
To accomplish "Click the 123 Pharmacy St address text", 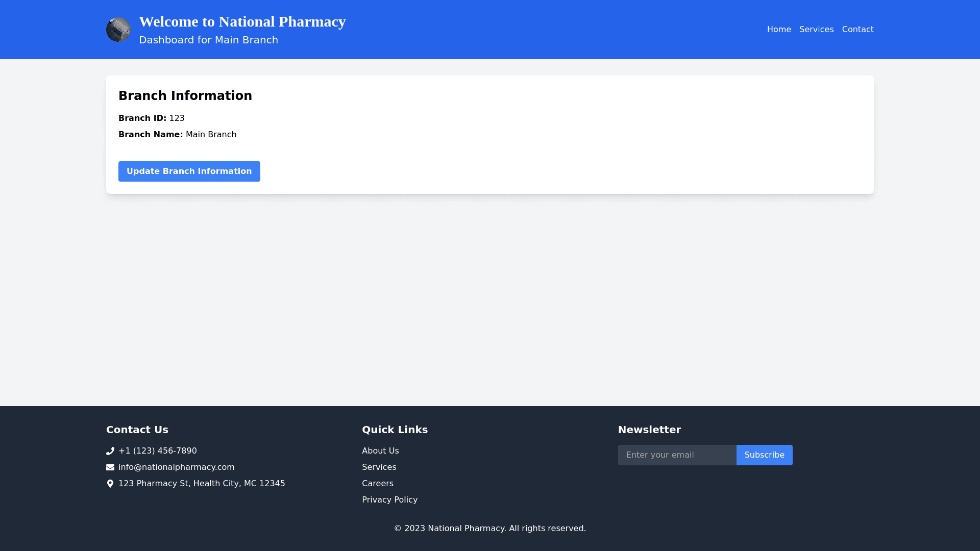I will coord(202,484).
